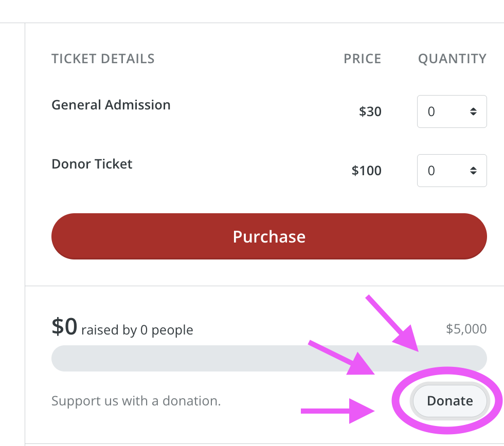Click the $100 Donor Ticket price
Image resolution: width=504 pixels, height=446 pixels.
[366, 171]
